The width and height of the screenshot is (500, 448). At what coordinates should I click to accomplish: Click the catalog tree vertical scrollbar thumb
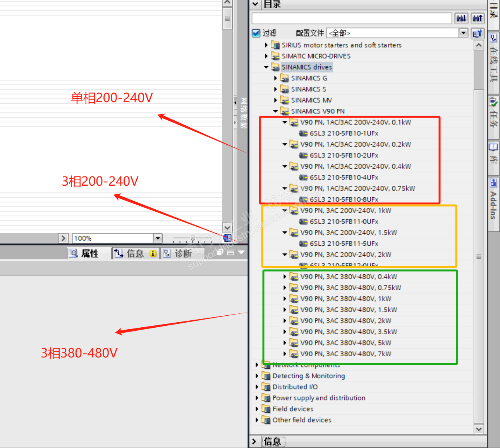coord(479,256)
